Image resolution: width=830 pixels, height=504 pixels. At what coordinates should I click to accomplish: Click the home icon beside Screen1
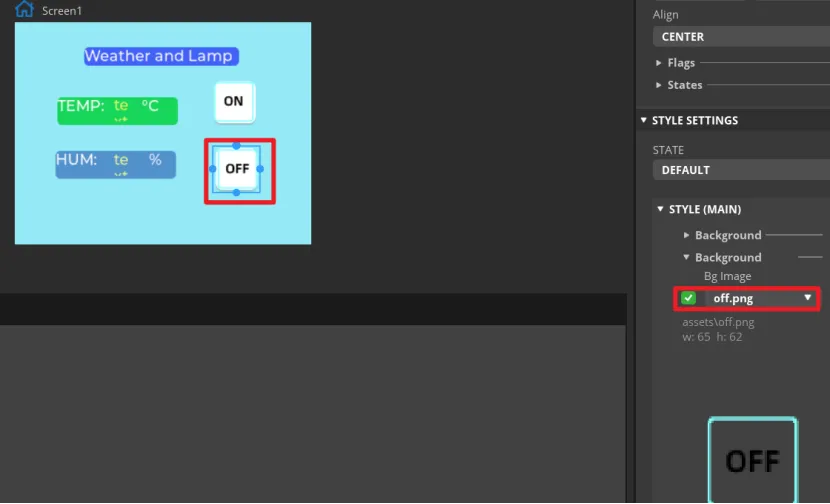(24, 10)
